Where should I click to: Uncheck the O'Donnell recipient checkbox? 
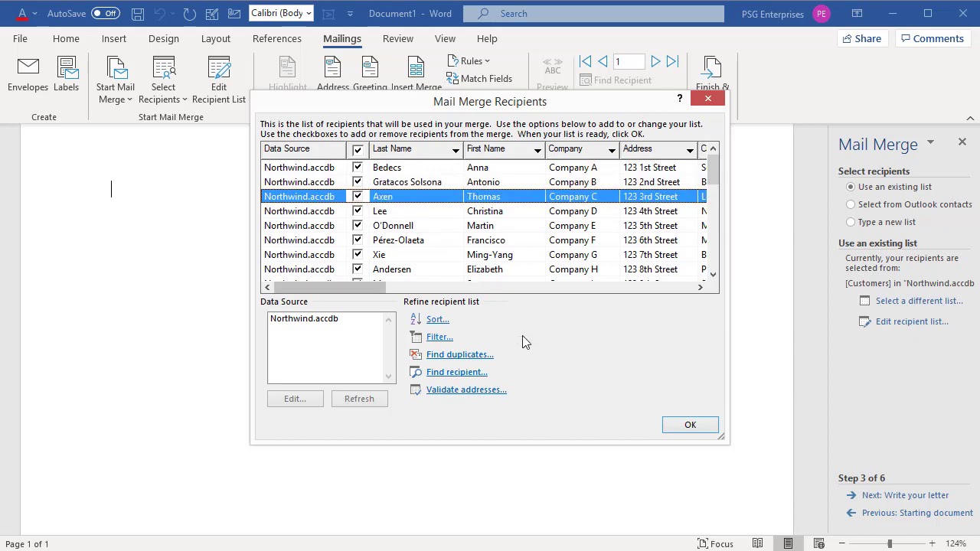[358, 225]
